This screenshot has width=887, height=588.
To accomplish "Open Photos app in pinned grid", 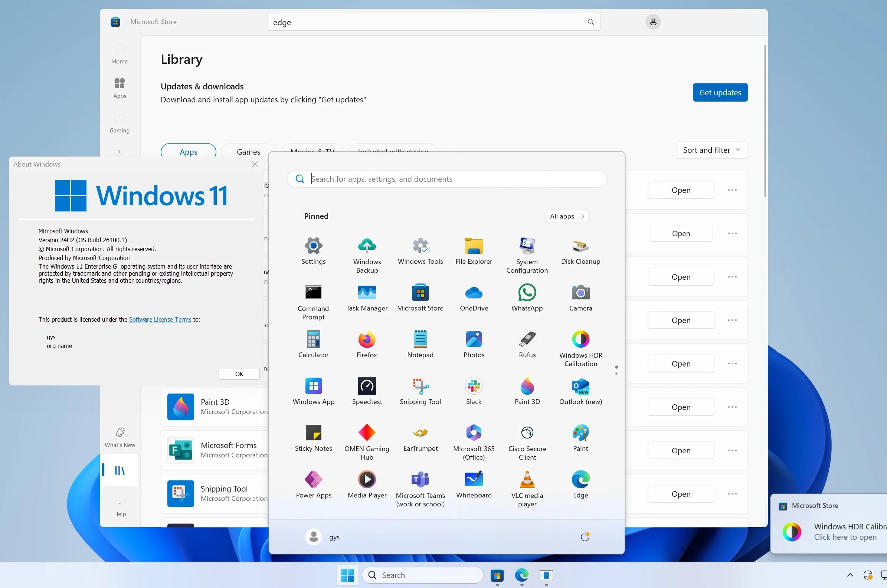I will click(474, 344).
